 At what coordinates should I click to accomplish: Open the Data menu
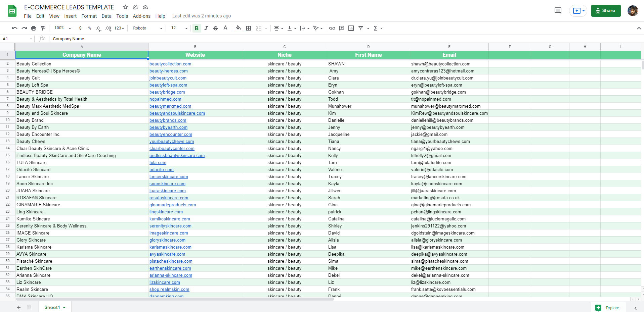(x=106, y=16)
